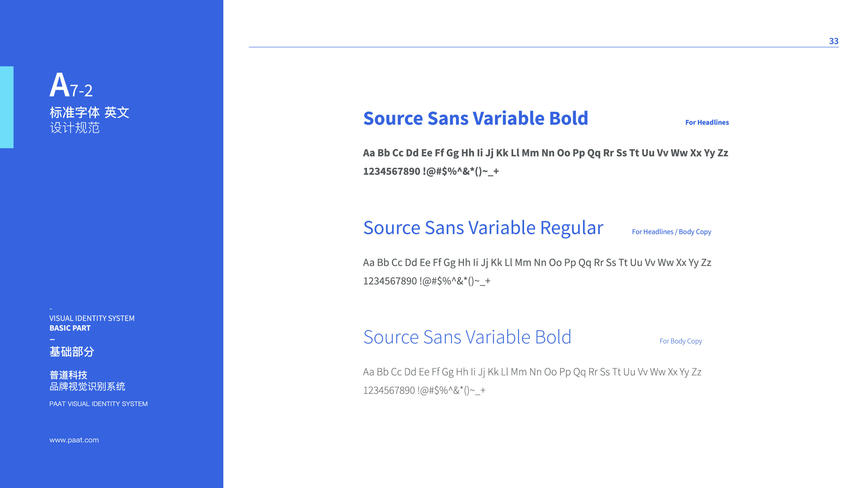Click the Source Sans Variable Bold headline
The image size is (868, 488).
click(x=475, y=118)
